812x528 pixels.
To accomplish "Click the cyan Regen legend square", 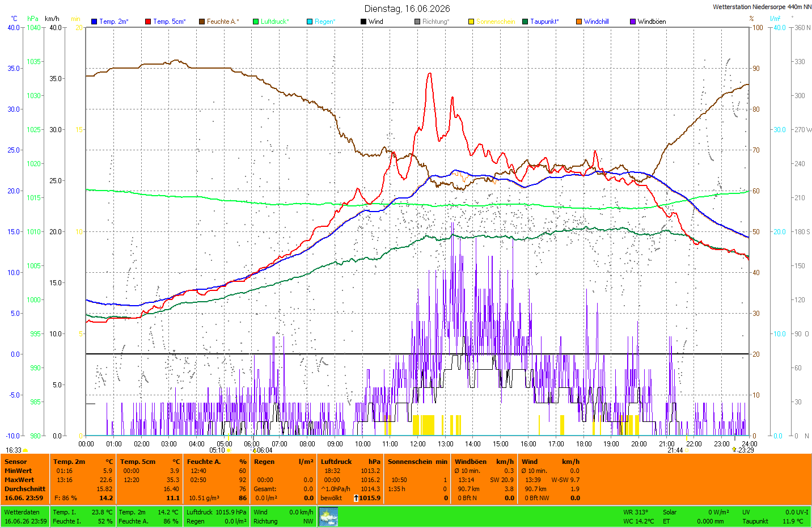I will click(310, 22).
